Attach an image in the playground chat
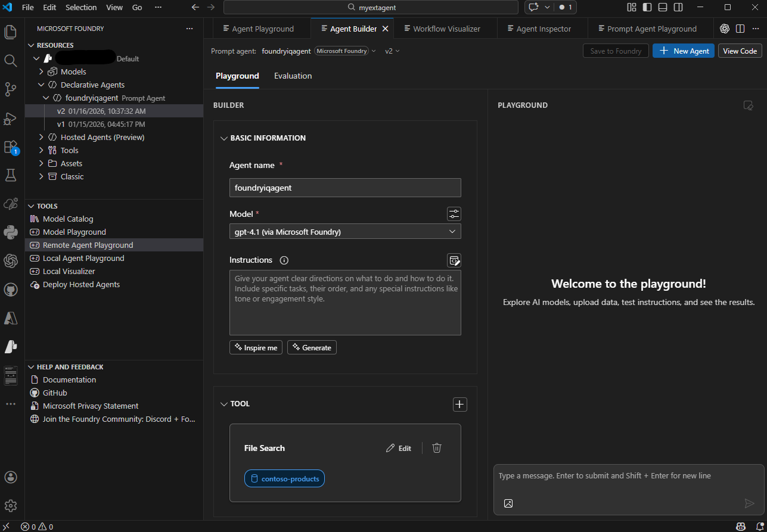Image resolution: width=767 pixels, height=532 pixels. coord(508,503)
